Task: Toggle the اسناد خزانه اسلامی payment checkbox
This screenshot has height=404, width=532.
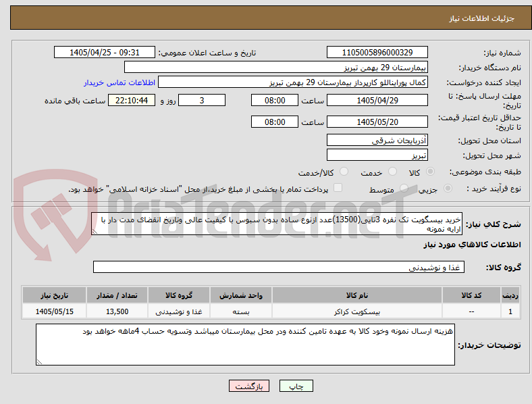Action: (x=338, y=188)
